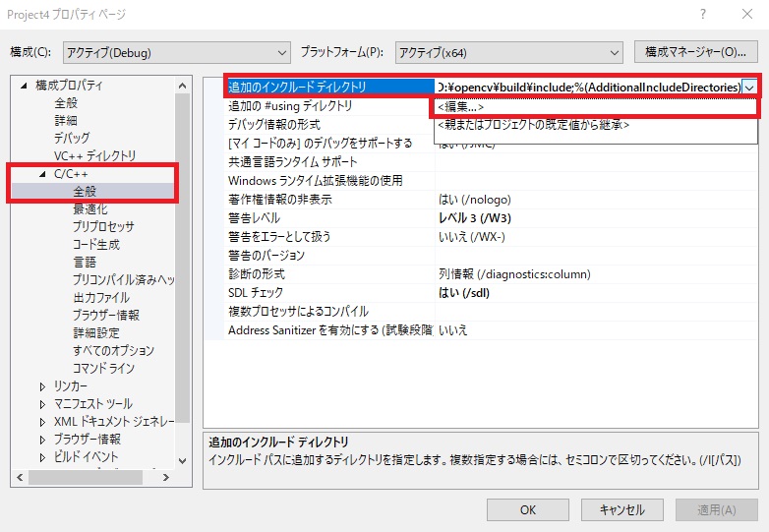Screen dimensions: 769x532
Task: Select the 最適化 tree item
Action: coord(90,208)
